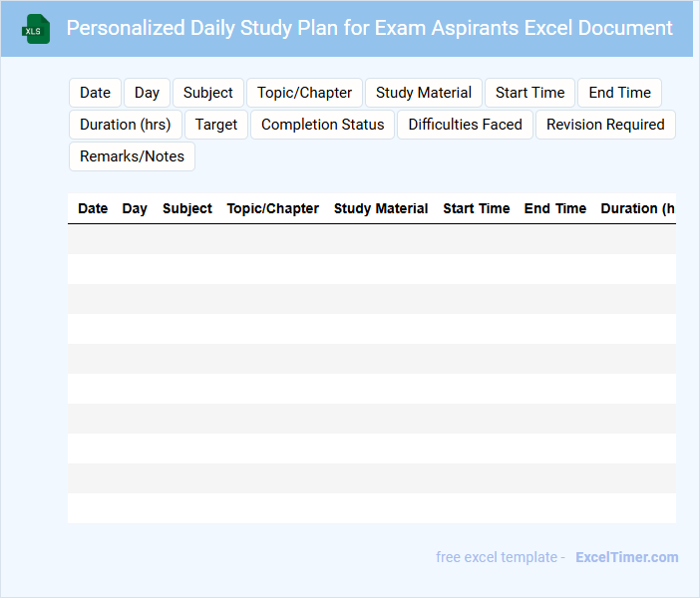Click the Study Material table column header

click(x=381, y=208)
